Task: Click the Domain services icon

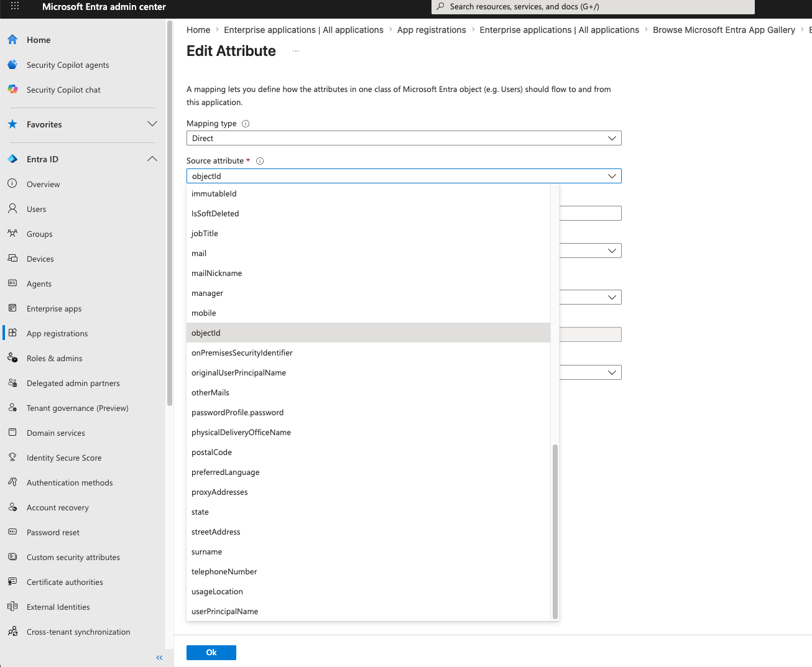Action: (x=12, y=433)
